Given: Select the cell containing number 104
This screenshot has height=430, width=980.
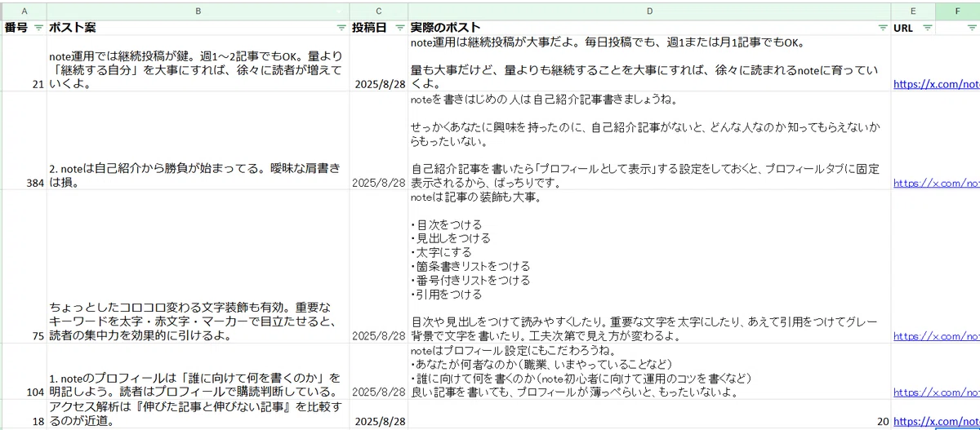Looking at the screenshot, I should 23,371.
